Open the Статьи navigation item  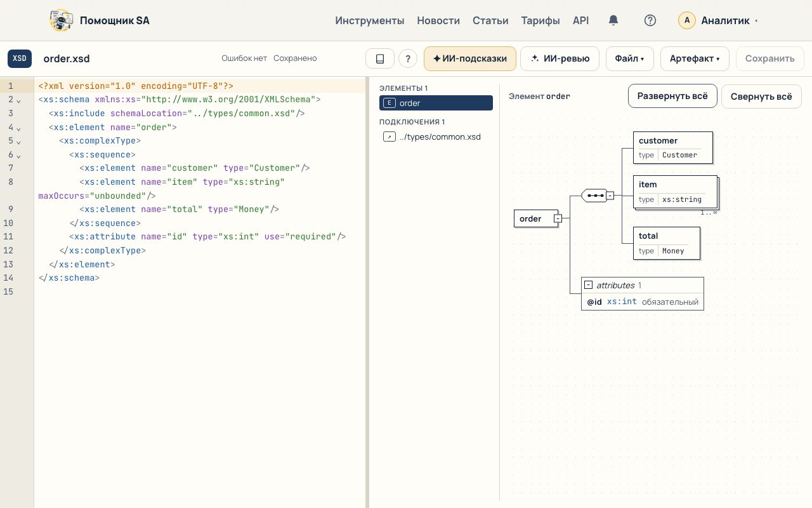coord(490,20)
